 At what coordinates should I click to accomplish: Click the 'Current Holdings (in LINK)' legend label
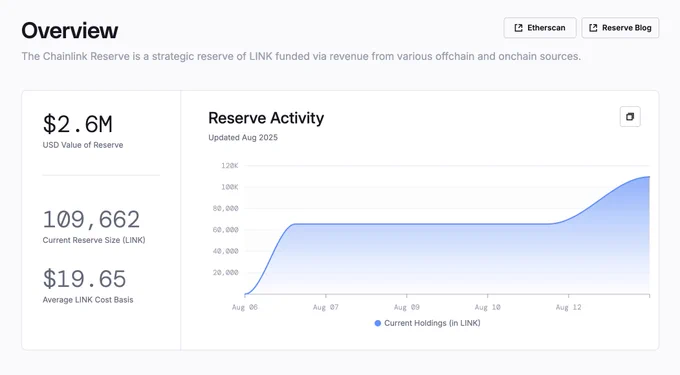432,323
